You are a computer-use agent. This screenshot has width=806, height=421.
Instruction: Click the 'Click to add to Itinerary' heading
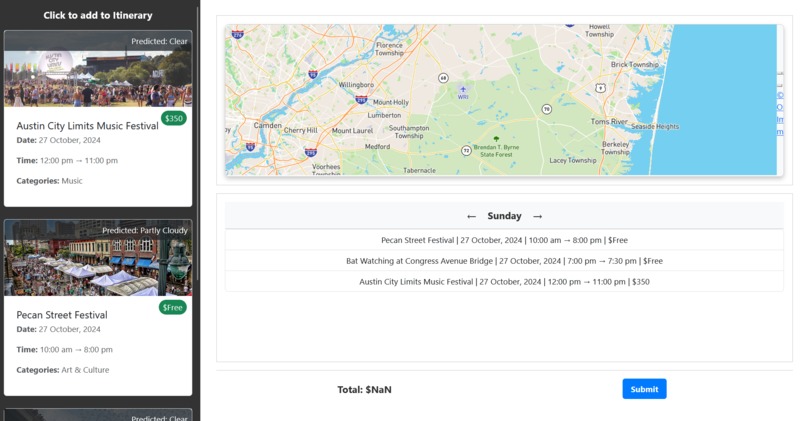point(98,15)
